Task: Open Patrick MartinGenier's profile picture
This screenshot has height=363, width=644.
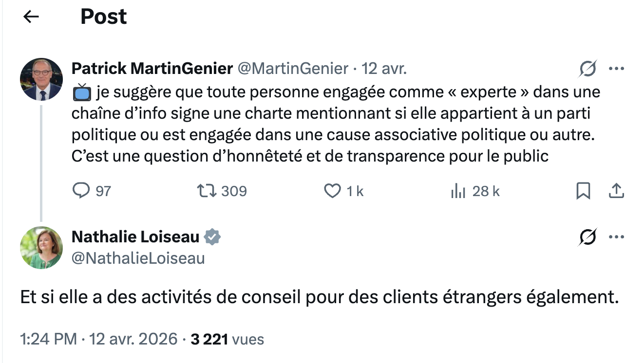Action: (x=41, y=79)
